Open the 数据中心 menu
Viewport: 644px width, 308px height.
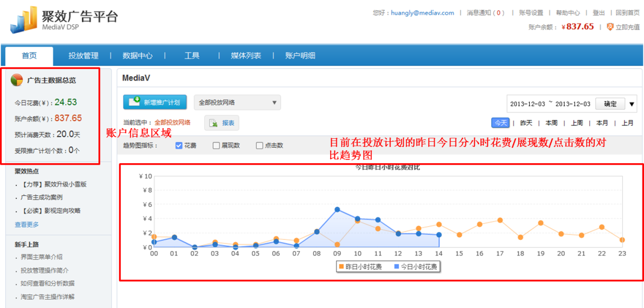(137, 56)
